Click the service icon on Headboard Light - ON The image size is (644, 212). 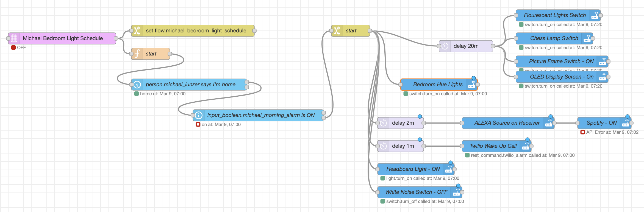tap(449, 169)
